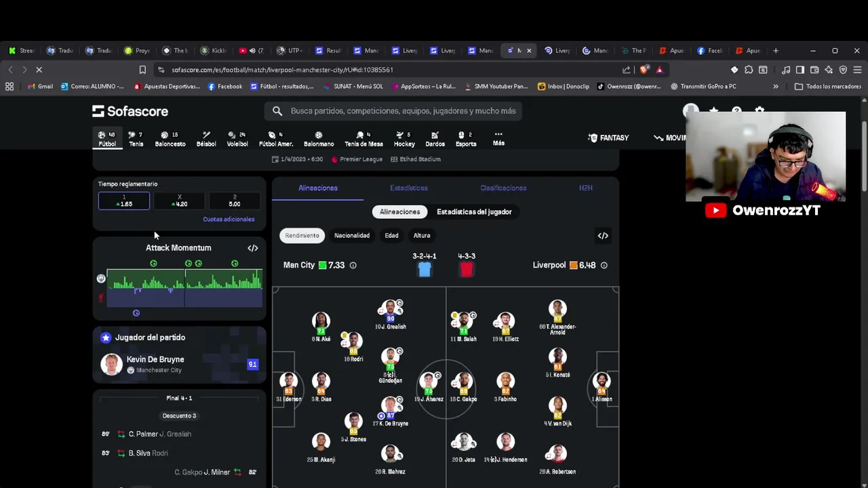The image size is (868, 488).
Task: Click the Etihad Stadium label
Action: click(x=414, y=159)
